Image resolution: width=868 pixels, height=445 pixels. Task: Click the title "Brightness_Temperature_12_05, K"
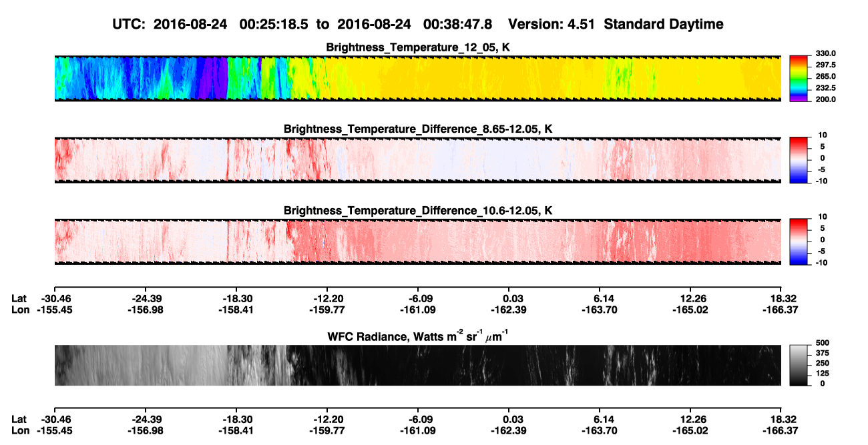(418, 47)
